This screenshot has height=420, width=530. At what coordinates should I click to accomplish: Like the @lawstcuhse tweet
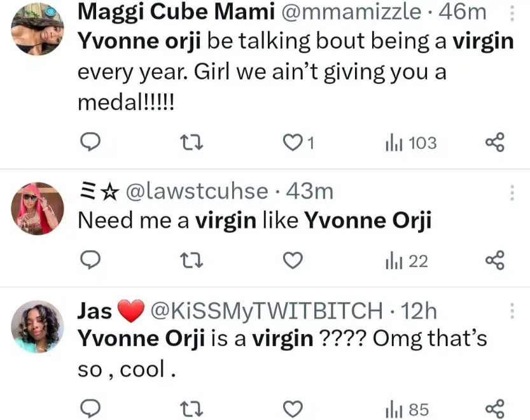tap(293, 260)
